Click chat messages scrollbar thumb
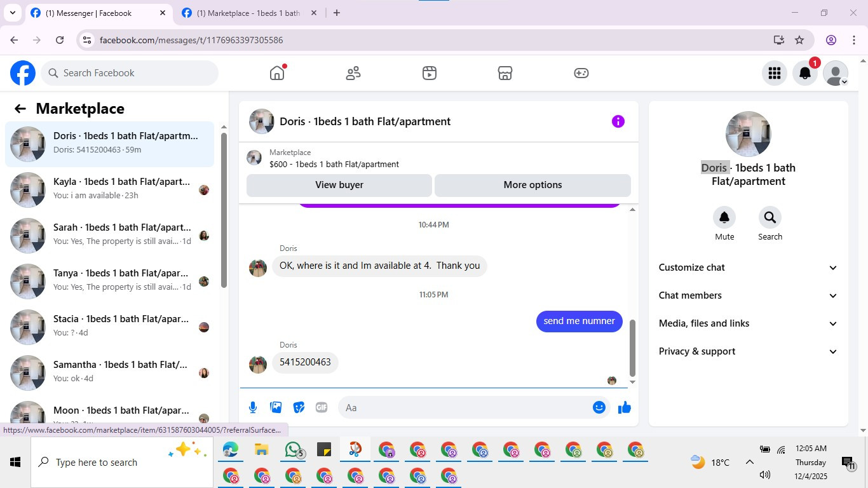This screenshot has width=868, height=488. 632,348
